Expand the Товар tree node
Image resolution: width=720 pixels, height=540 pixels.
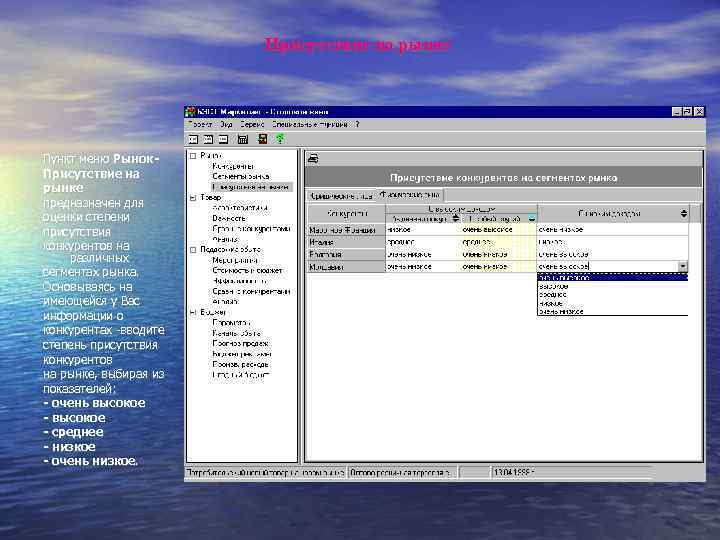pyautogui.click(x=191, y=197)
